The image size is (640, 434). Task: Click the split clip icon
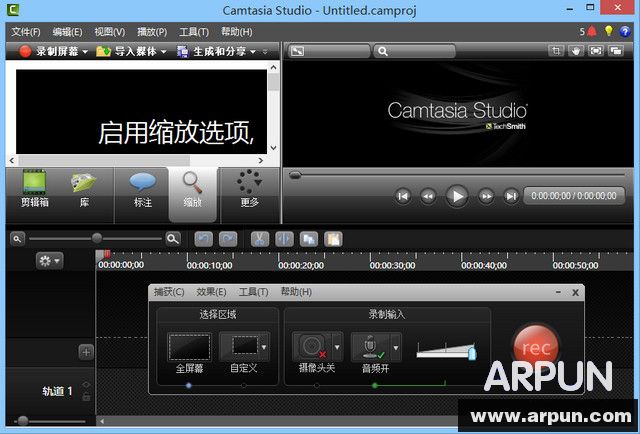coord(284,239)
